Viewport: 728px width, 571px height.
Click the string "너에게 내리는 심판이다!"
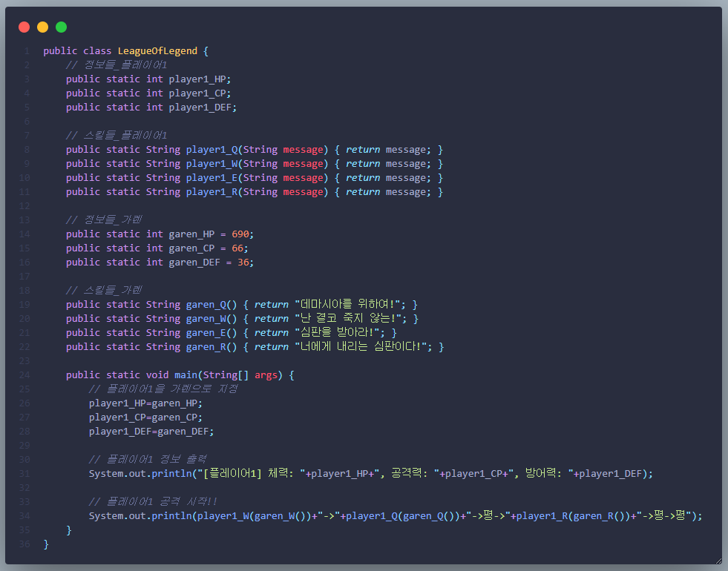[361, 346]
